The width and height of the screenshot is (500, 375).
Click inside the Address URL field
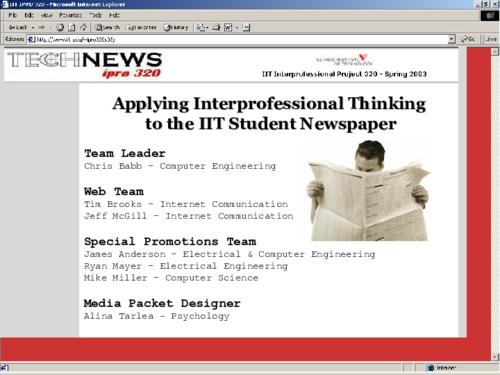click(237, 39)
